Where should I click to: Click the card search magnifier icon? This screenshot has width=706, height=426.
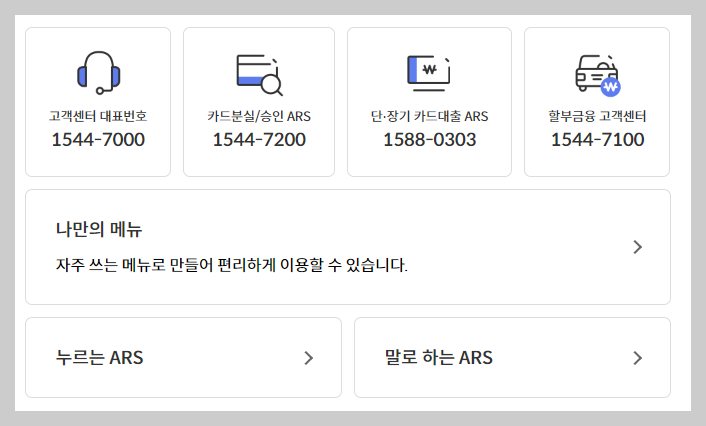click(x=259, y=75)
